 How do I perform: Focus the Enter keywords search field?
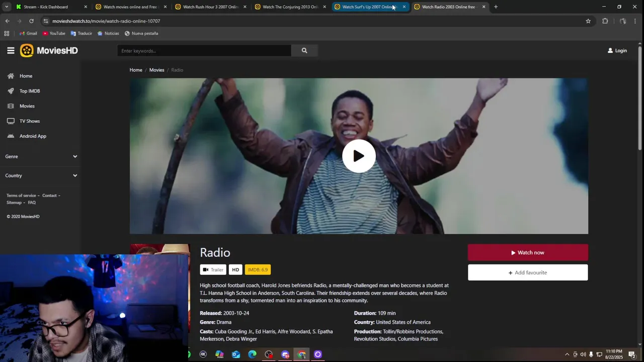coord(204,50)
